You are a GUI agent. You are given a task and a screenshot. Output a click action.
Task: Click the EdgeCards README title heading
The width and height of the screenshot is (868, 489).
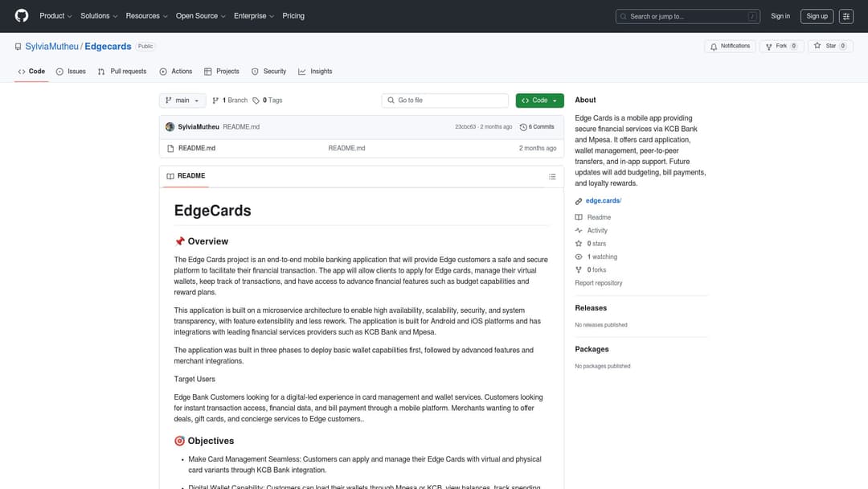[212, 211]
